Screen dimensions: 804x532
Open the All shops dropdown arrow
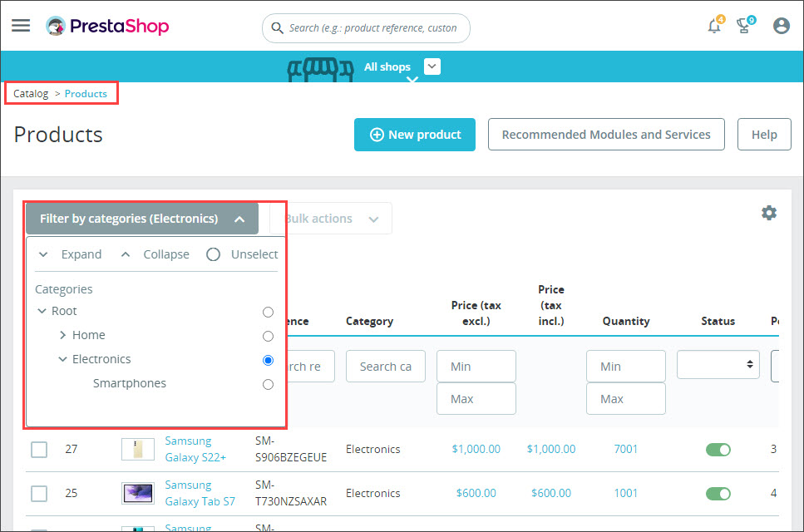(432, 66)
